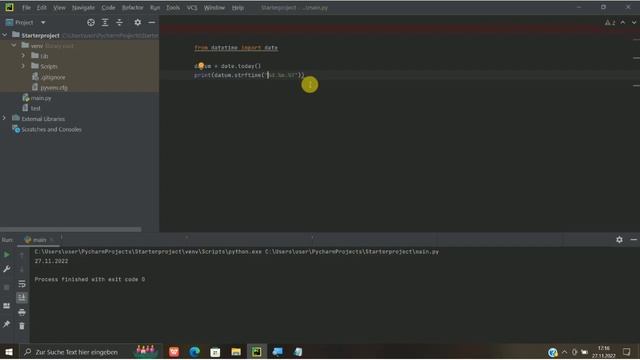640x360 pixels.
Task: Open Scratches and Consoles node
Action: click(51, 129)
